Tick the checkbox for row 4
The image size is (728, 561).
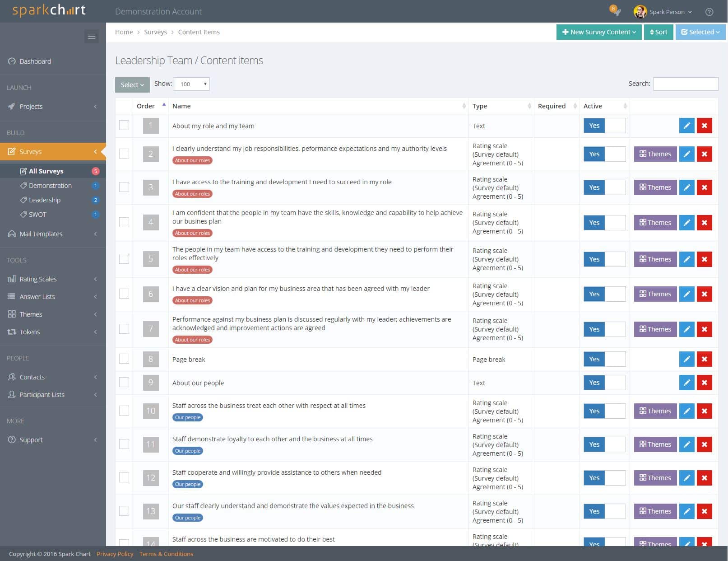[x=124, y=222]
